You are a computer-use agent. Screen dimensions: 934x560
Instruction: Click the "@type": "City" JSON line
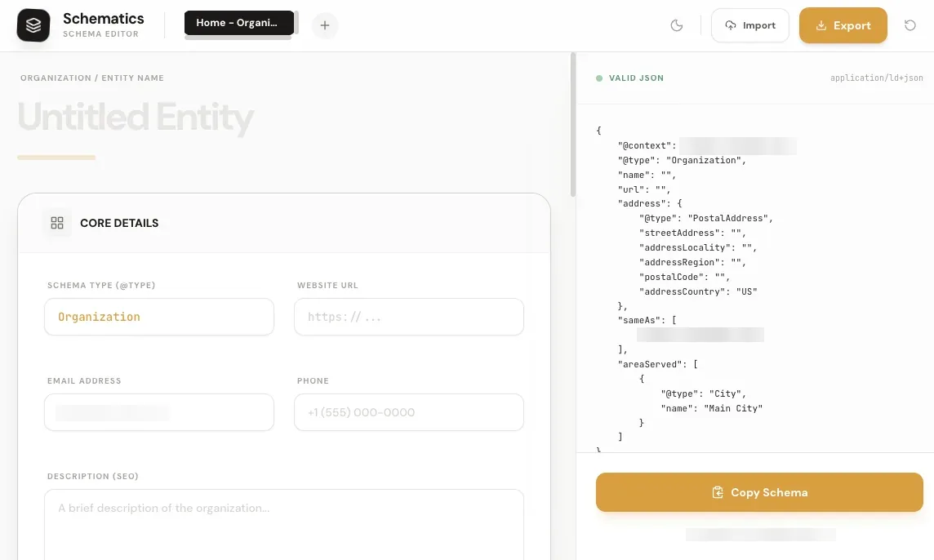pyautogui.click(x=703, y=393)
